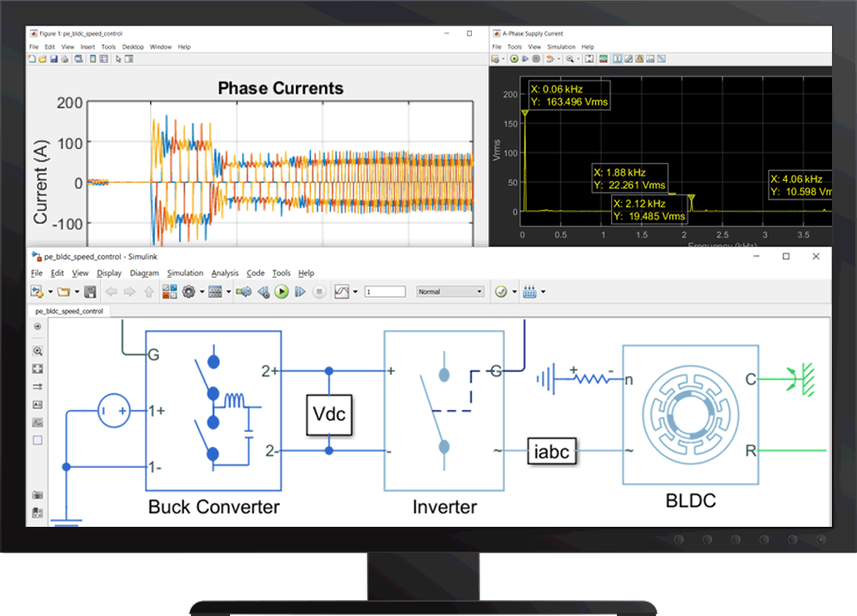857x616 pixels.
Task: Click the Model Configuration gear icon
Action: tap(188, 292)
